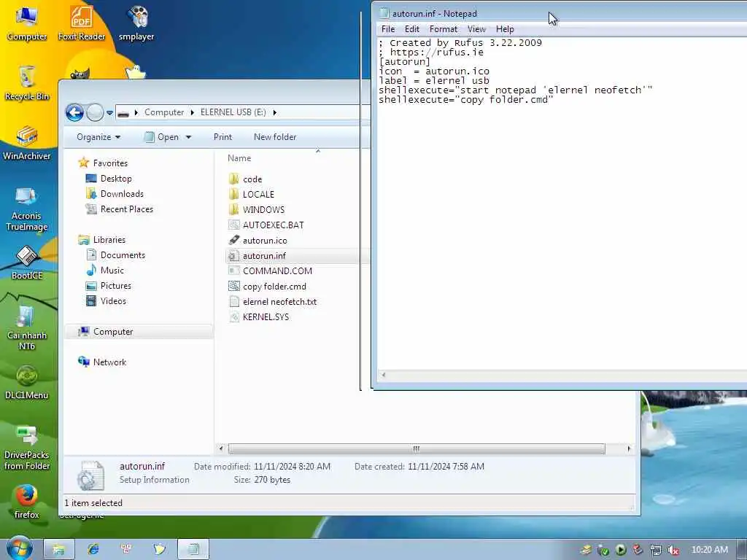Select Libraries in navigation pane
Screen dimensions: 747x560
point(109,240)
